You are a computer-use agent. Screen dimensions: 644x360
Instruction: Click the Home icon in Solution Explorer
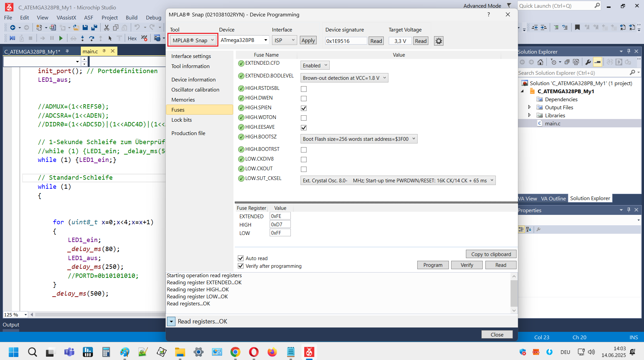click(x=540, y=62)
